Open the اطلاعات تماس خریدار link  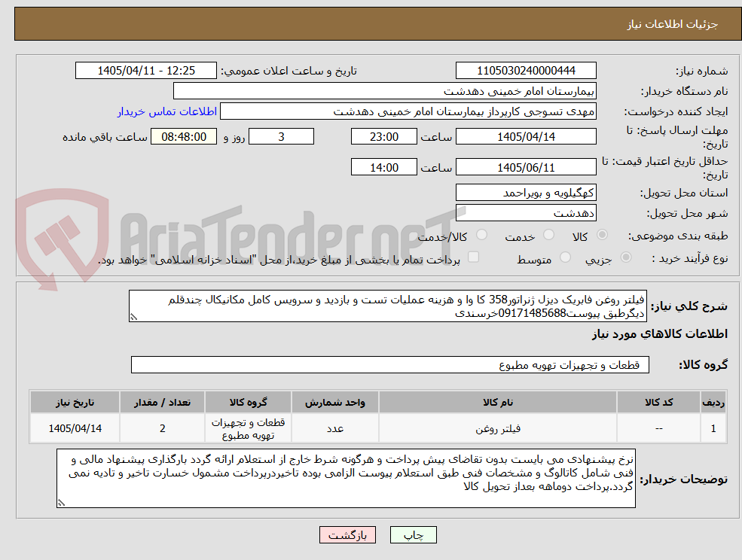(x=167, y=111)
